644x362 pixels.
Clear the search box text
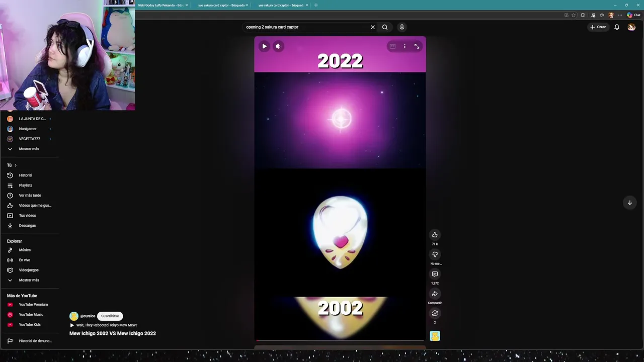pyautogui.click(x=373, y=27)
